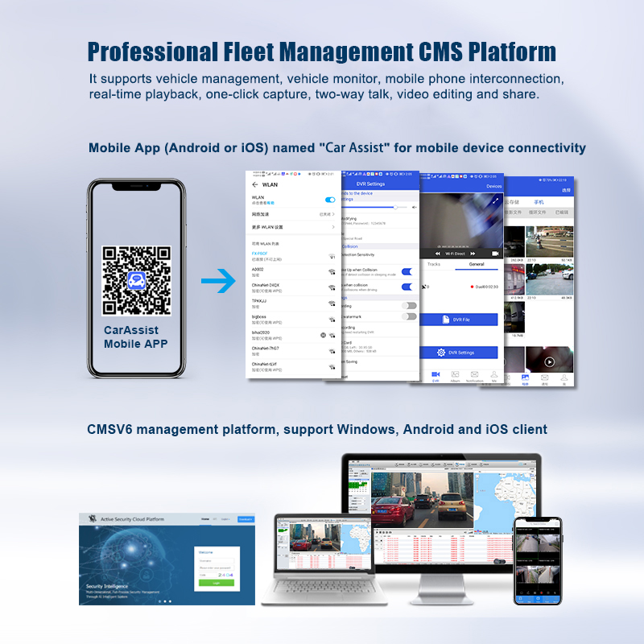Click the fullscreen expand icon on video preview
The image size is (644, 644).
pyautogui.click(x=495, y=200)
